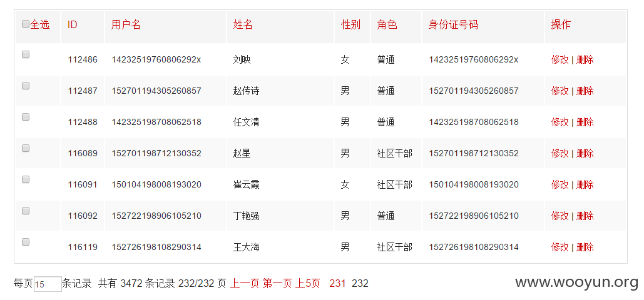
Task: Click 修改 for user 刘映
Action: 560,59
